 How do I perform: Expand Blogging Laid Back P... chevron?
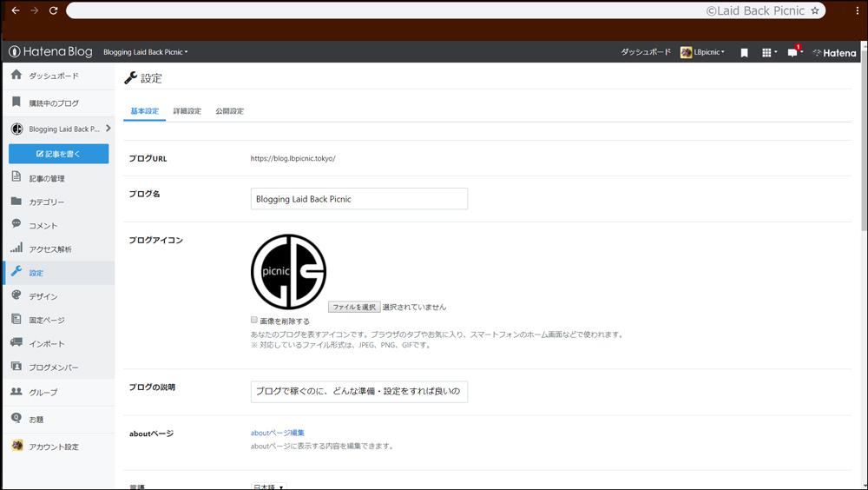click(x=108, y=128)
